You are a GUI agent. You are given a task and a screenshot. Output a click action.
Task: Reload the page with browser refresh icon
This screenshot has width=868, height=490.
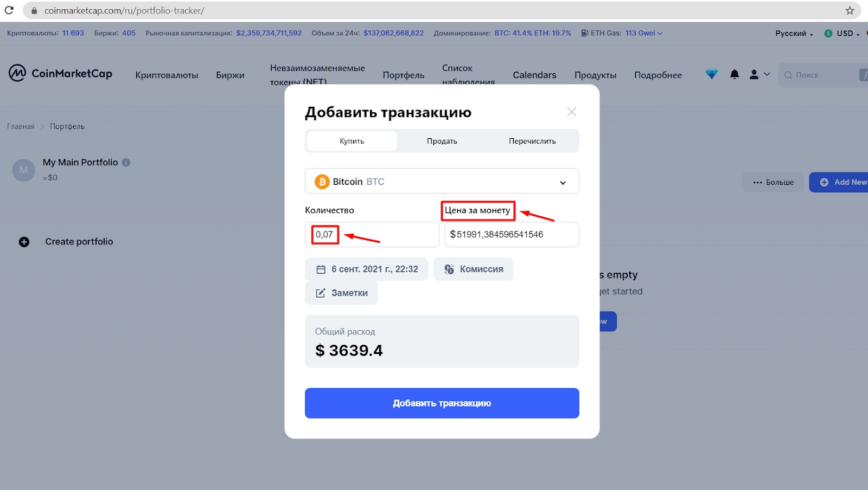pos(9,10)
